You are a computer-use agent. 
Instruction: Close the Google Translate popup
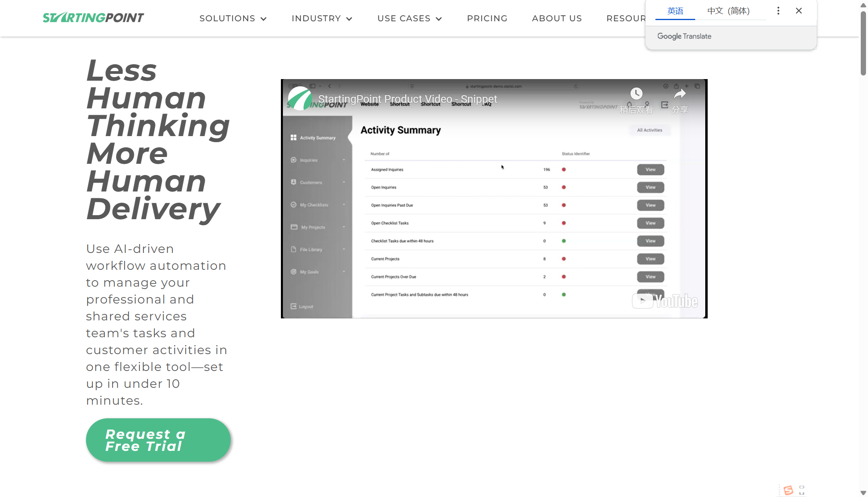[x=799, y=11]
